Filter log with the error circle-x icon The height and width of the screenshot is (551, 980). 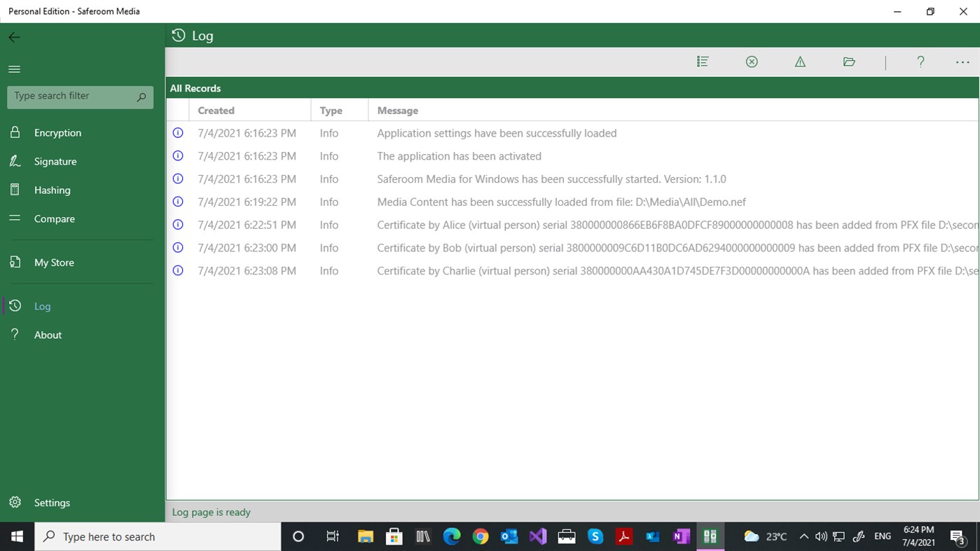click(751, 62)
